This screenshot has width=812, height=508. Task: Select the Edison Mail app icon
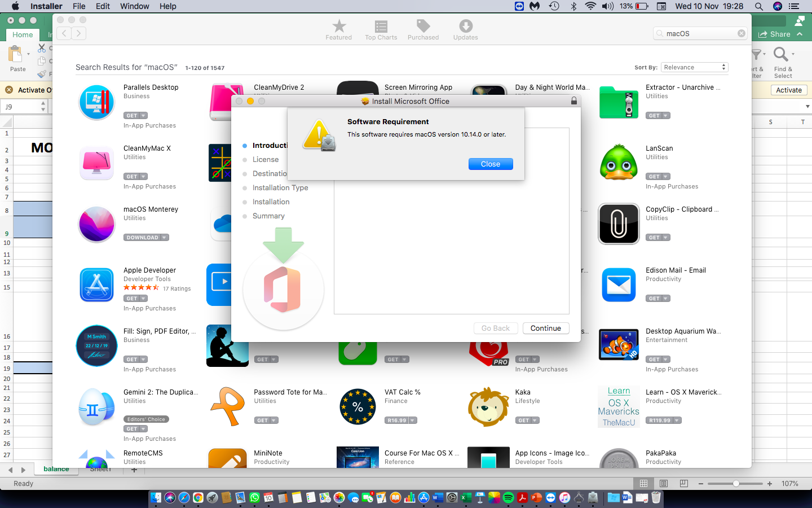tap(619, 285)
